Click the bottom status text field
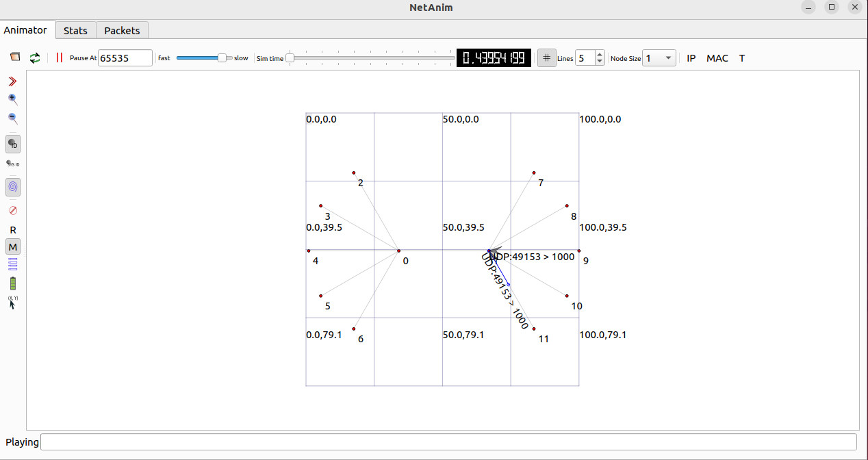868x460 pixels. tap(448, 442)
